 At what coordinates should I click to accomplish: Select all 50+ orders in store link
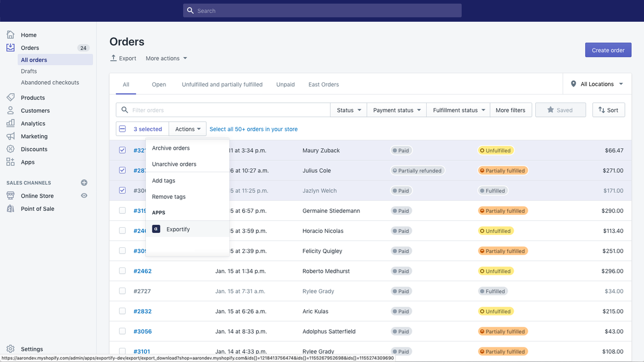[x=254, y=129]
